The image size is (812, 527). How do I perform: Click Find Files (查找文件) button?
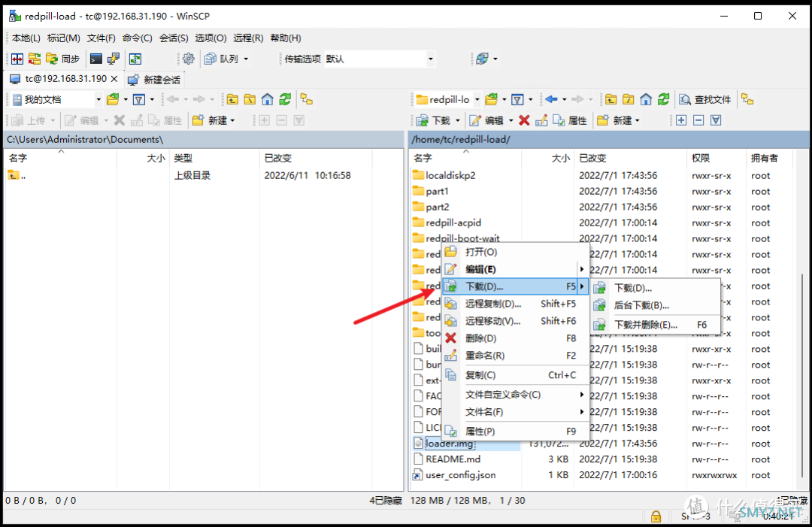click(x=704, y=99)
